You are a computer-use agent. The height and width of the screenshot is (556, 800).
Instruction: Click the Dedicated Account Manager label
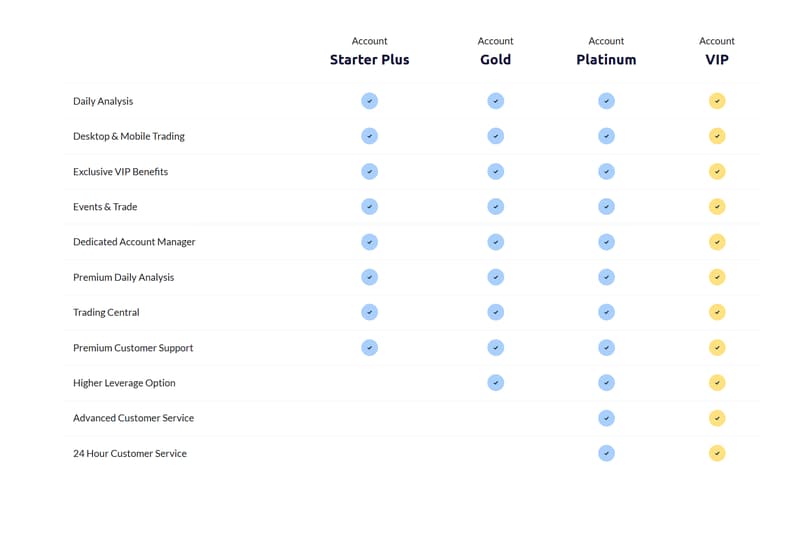134,242
